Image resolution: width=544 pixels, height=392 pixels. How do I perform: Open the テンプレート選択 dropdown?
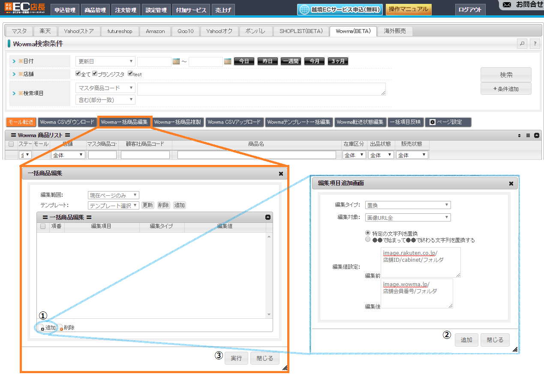[x=114, y=206]
